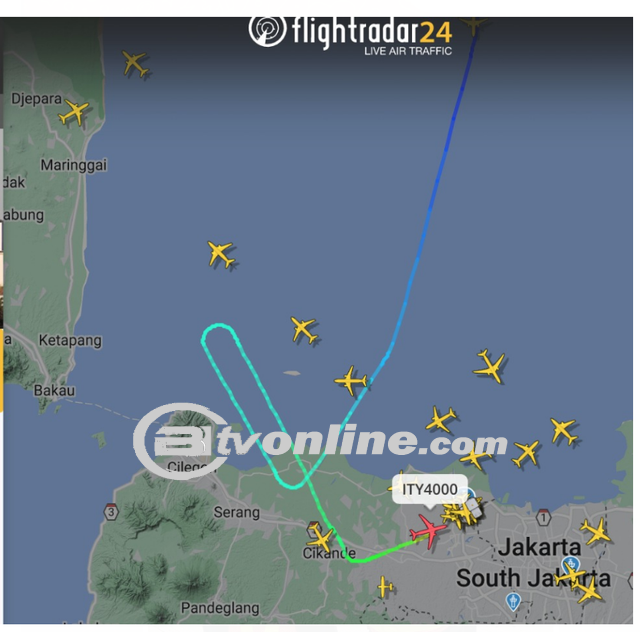This screenshot has width=640, height=632.
Task: Click the Serang town label
Action: pyautogui.click(x=237, y=512)
